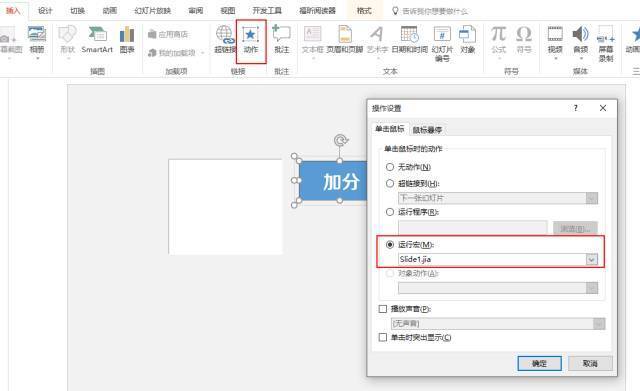
Task: Switch to 鼠标悬停 dialog tab
Action: tap(427, 130)
